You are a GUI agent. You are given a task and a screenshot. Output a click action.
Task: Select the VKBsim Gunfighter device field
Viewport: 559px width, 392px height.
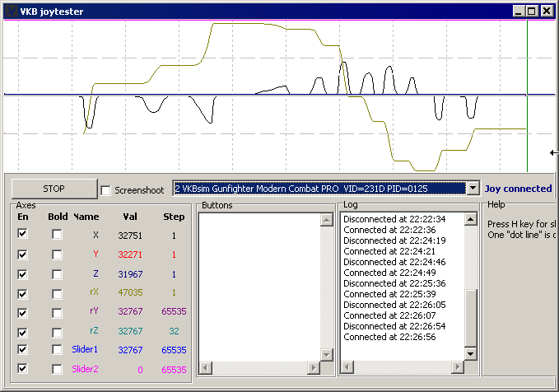click(x=319, y=189)
